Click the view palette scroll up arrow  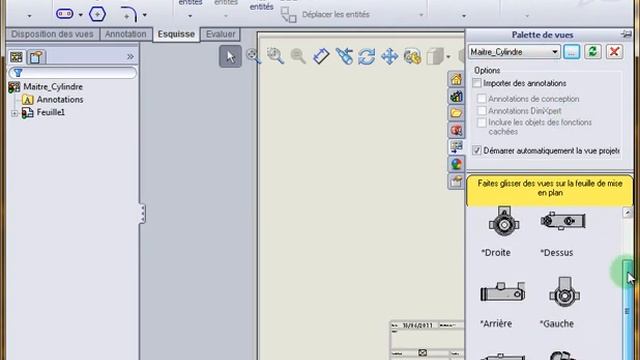tap(627, 212)
